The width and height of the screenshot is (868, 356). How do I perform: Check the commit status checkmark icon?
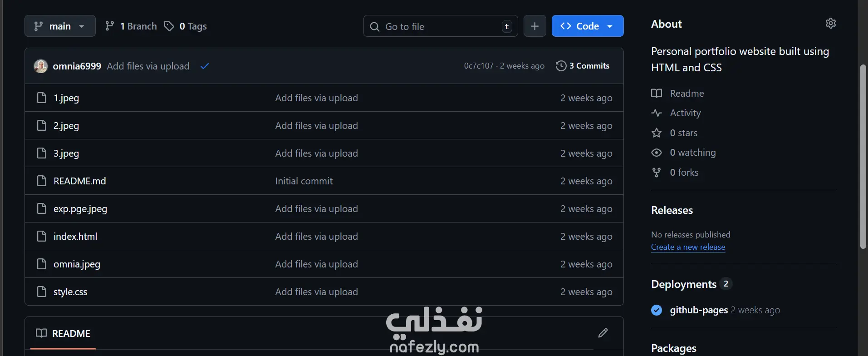pyautogui.click(x=205, y=66)
